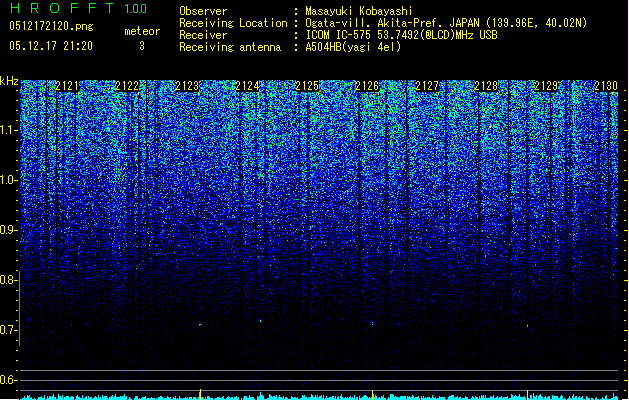This screenshot has height=400, width=629.
Task: Click the yellow meteor tick below 2123
Action: [x=200, y=393]
